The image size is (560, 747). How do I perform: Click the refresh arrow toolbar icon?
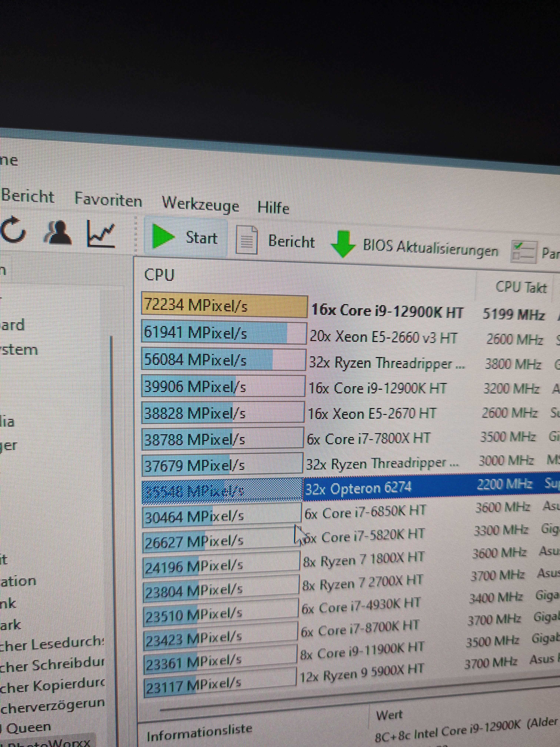tap(13, 230)
